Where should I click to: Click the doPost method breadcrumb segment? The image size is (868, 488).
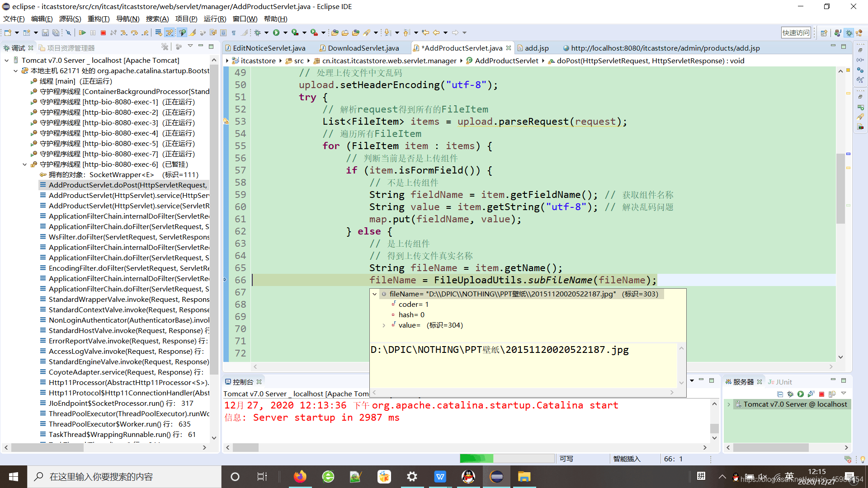click(x=646, y=61)
